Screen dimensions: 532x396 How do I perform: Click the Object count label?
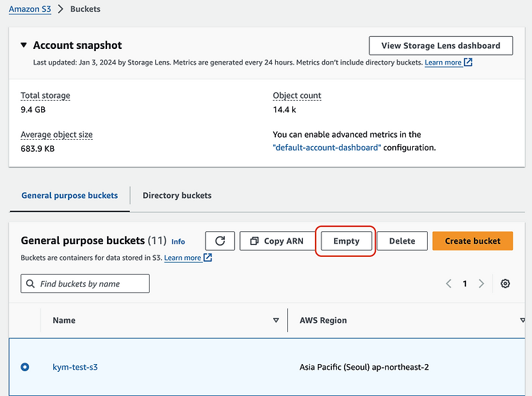[x=297, y=96]
